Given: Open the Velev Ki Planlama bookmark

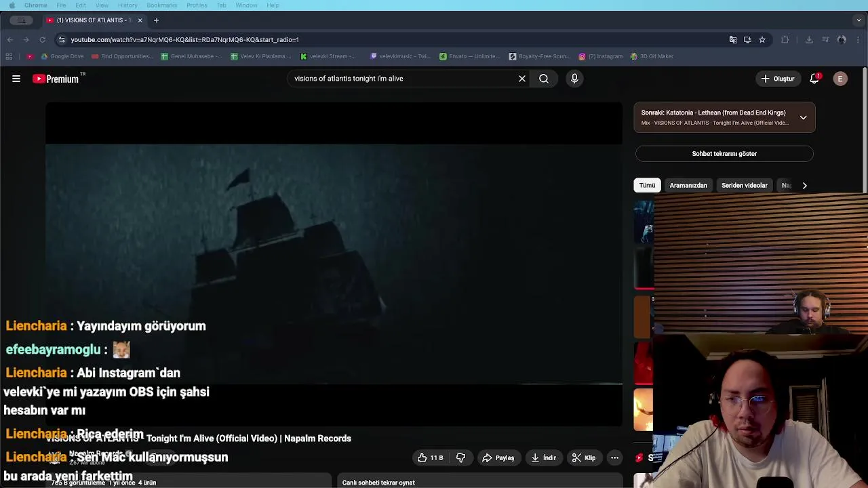Looking at the screenshot, I should 261,56.
